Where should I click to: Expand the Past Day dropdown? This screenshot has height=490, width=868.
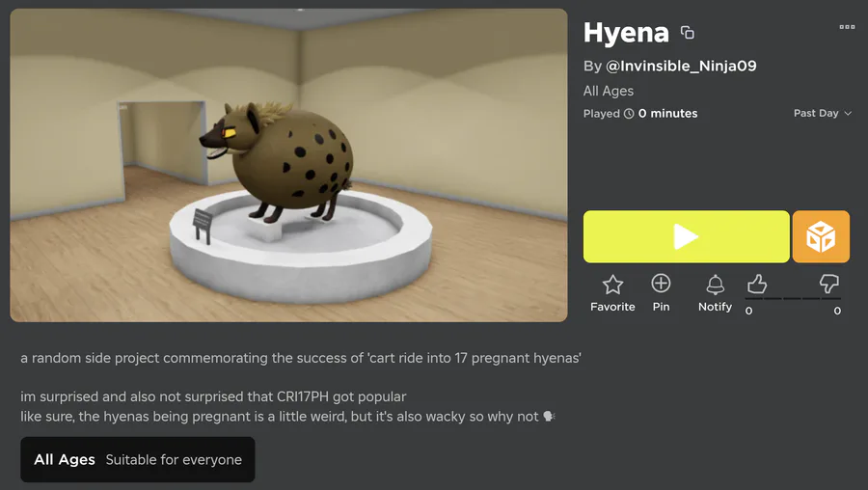click(822, 113)
